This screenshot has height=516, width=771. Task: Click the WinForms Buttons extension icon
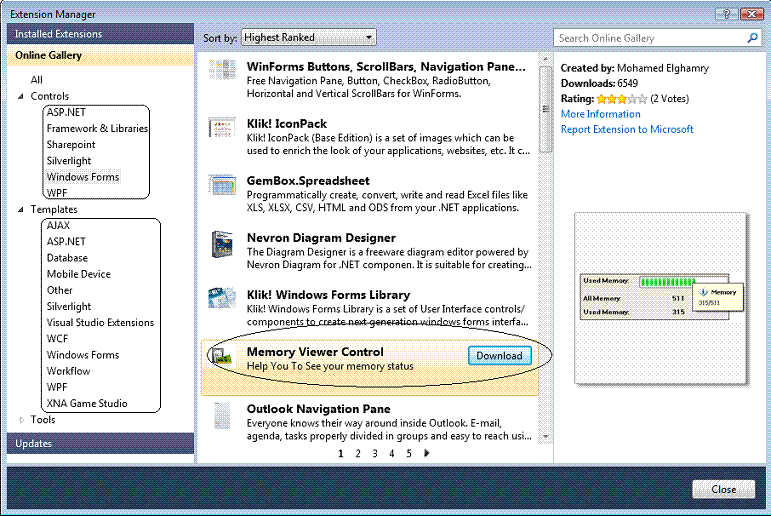point(222,70)
